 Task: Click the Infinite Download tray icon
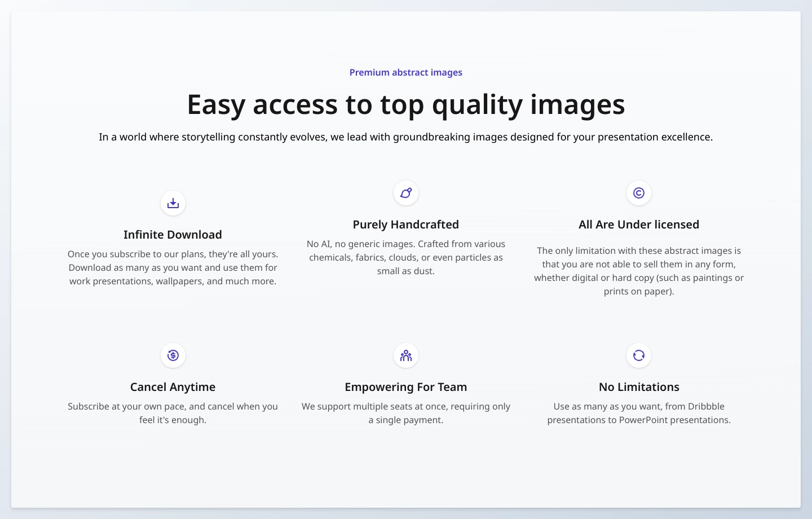pyautogui.click(x=173, y=203)
